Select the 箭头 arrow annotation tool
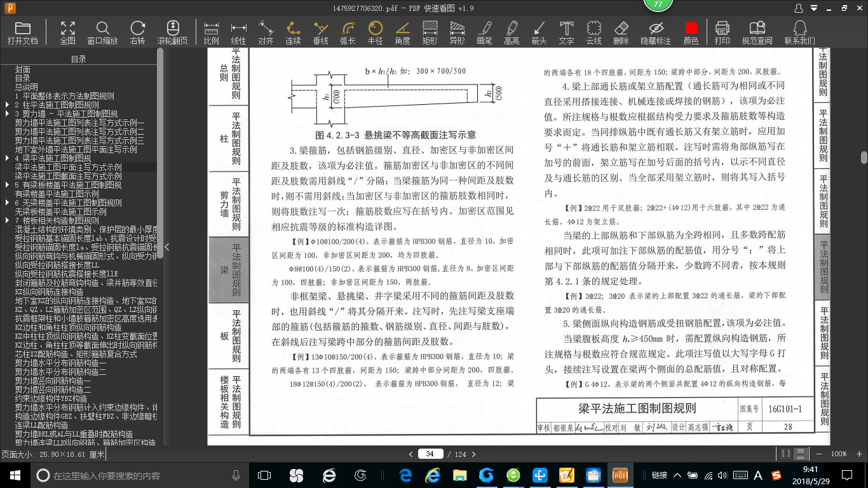This screenshot has height=488, width=868. click(539, 32)
